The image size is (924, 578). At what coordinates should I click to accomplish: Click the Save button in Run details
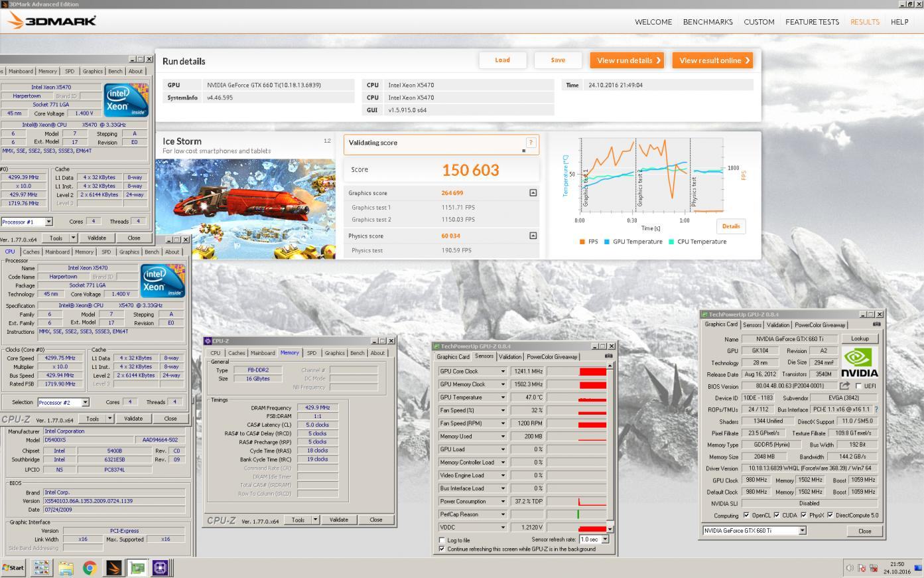tap(558, 60)
